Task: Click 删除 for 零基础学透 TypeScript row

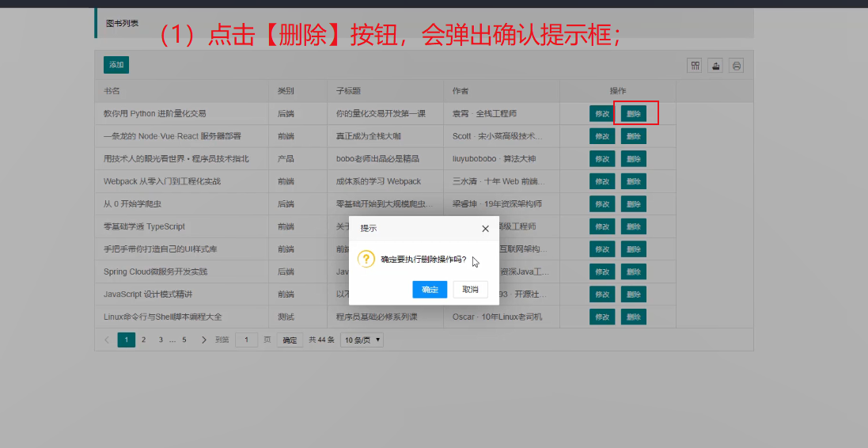Action: pos(634,226)
